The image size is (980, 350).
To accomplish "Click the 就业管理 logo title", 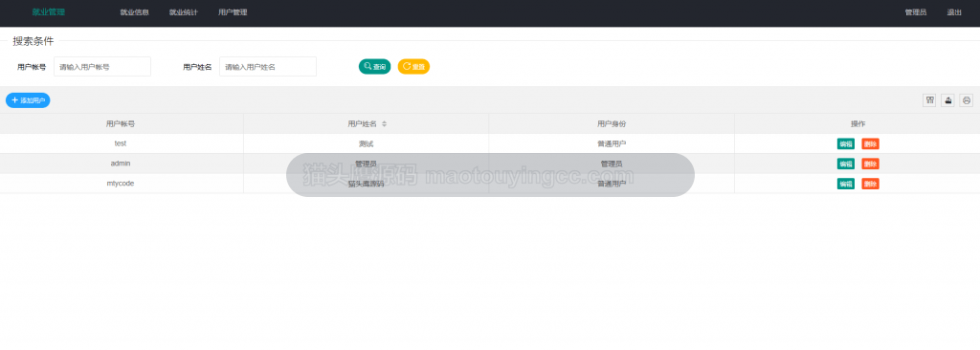I will (48, 12).
